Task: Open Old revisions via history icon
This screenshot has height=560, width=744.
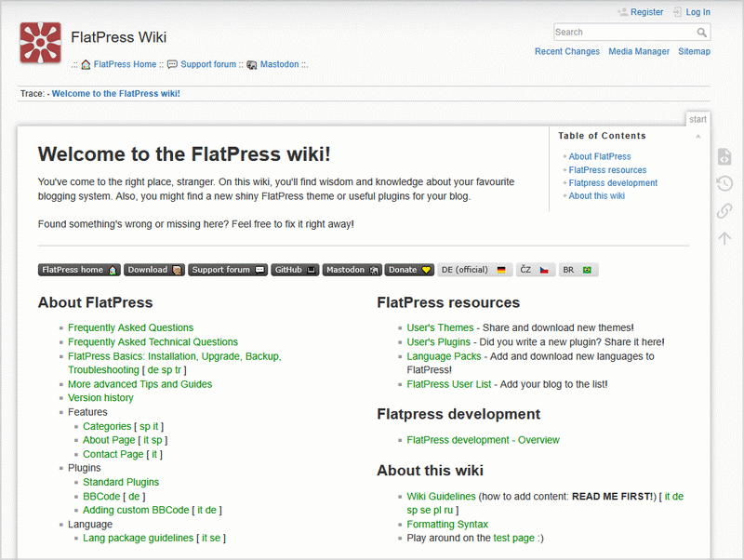Action: [724, 184]
